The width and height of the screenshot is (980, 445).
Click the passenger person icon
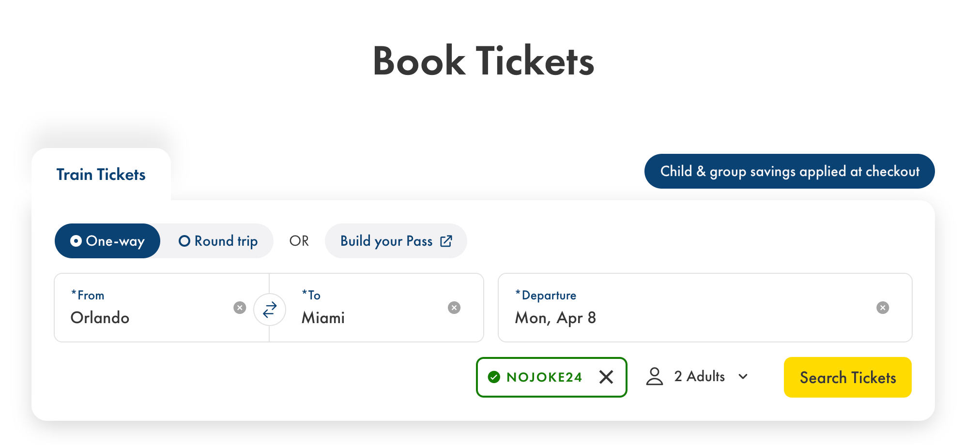[x=655, y=376]
